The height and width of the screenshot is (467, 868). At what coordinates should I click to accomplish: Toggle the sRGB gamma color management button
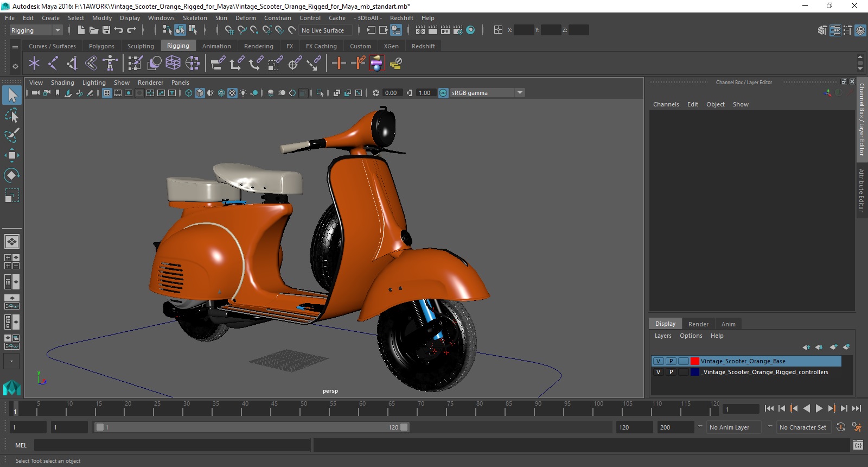443,93
